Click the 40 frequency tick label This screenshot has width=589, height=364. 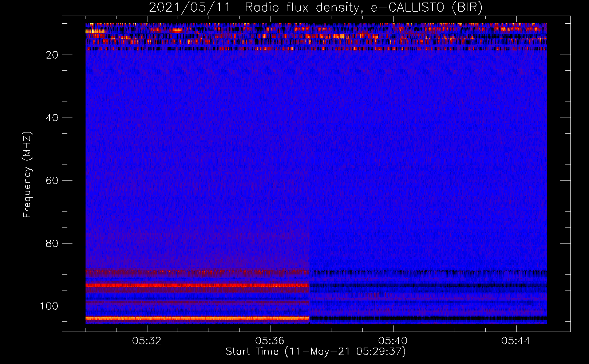pyautogui.click(x=52, y=118)
